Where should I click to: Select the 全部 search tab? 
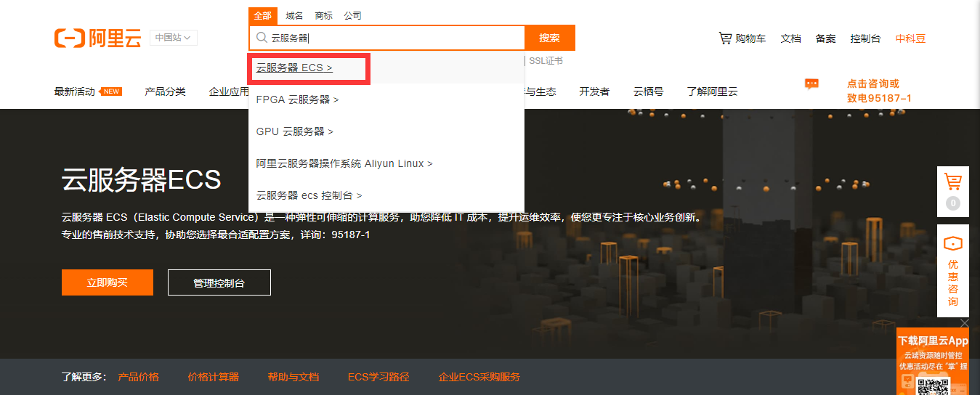(263, 16)
